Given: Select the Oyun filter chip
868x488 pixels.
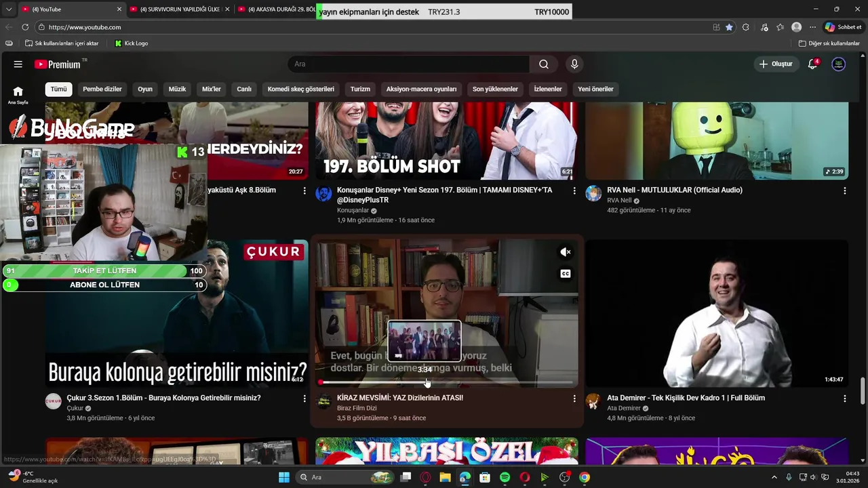Looking at the screenshot, I should 145,89.
